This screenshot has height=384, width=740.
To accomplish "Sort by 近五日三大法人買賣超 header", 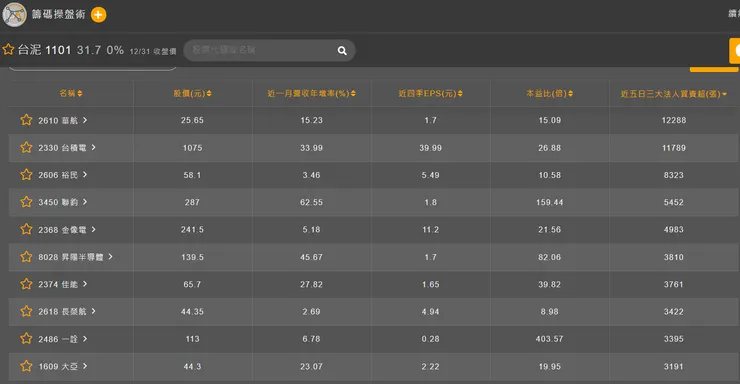I will point(673,94).
